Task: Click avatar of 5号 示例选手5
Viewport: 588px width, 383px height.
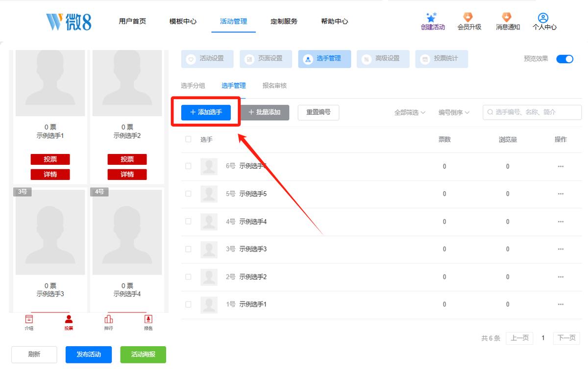Action: (209, 194)
